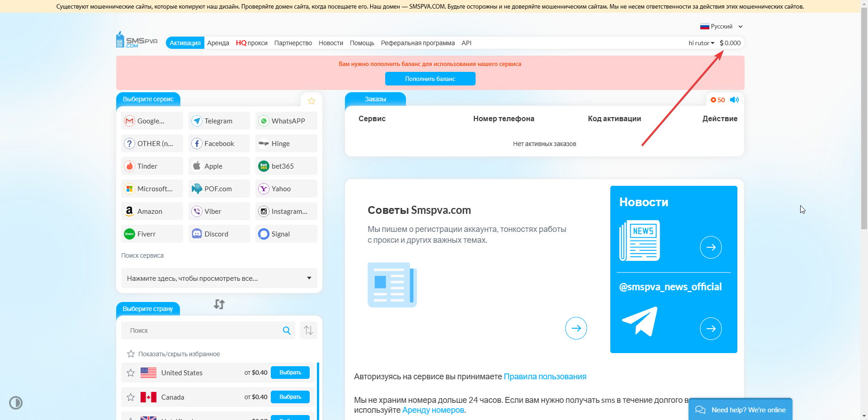Toggle dark mode contrast icon
868x420 pixels.
click(16, 403)
